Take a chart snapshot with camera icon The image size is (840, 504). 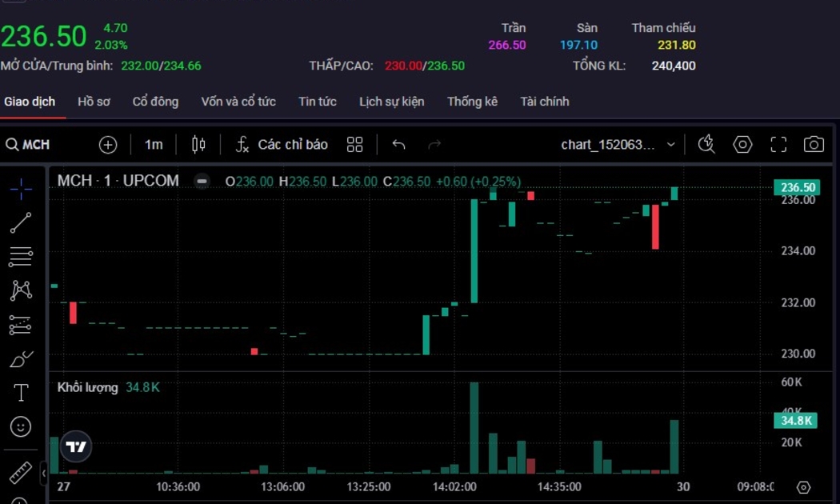[x=814, y=145]
